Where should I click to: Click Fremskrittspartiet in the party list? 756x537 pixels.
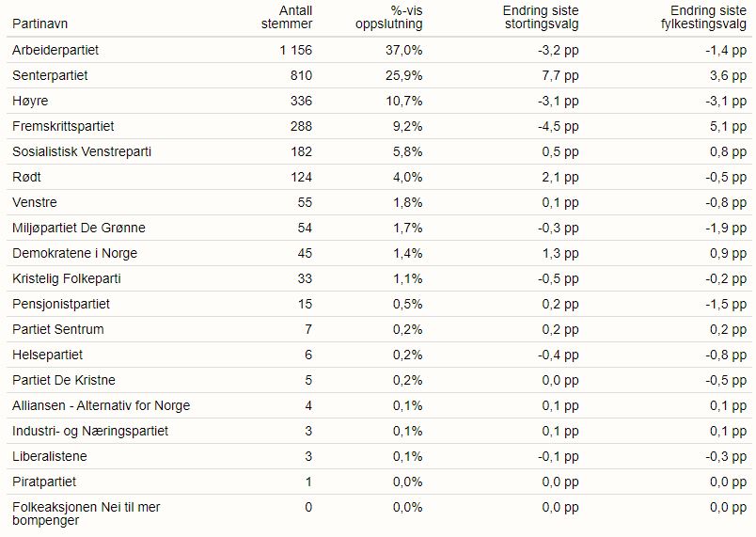[x=63, y=126]
